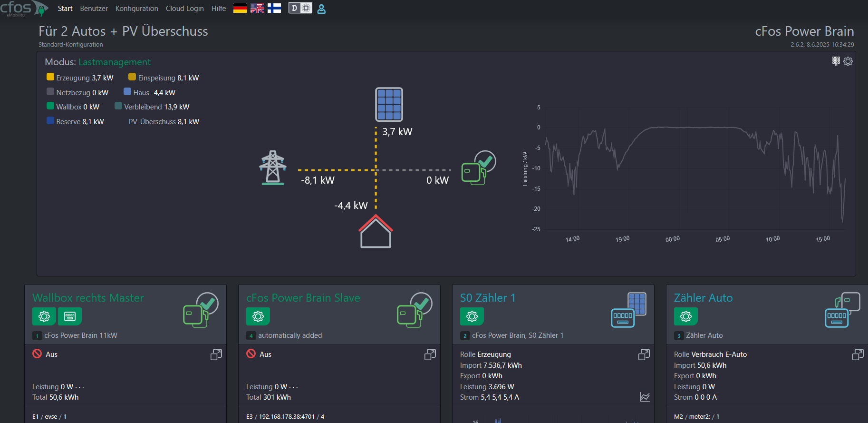Click the Wallbox green swatch
The image size is (868, 423).
(50, 106)
